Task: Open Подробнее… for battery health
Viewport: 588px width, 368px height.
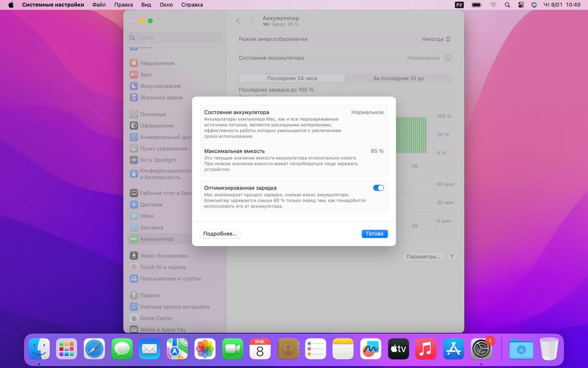Action: pos(220,234)
